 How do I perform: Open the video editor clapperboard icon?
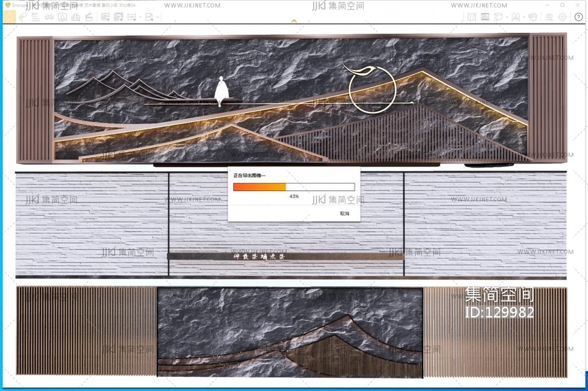tap(89, 17)
